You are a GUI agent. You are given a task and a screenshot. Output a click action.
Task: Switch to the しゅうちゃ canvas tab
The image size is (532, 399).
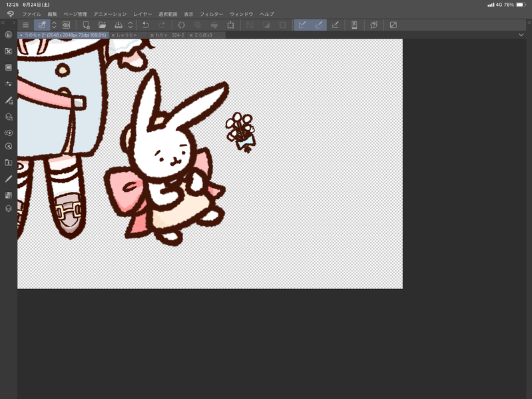click(x=127, y=35)
